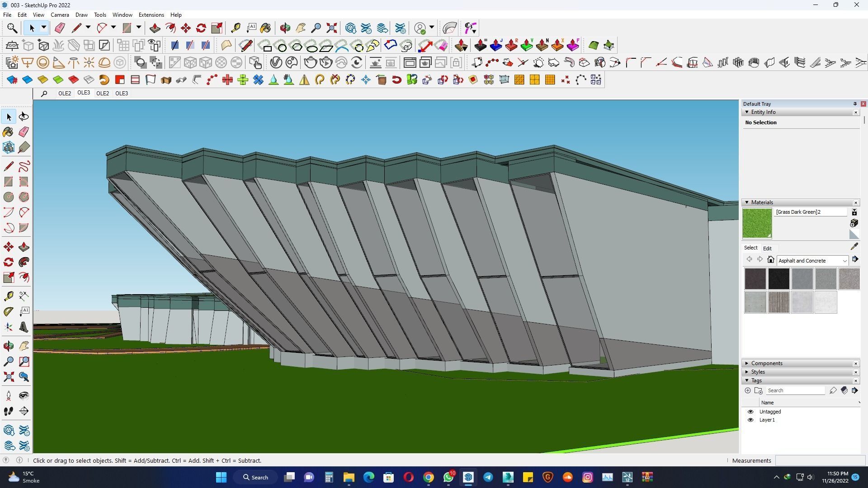Expand the Styles panel

(x=758, y=372)
